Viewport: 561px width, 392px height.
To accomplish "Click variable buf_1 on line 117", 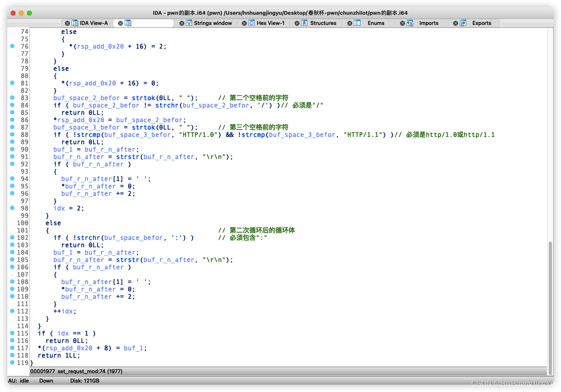I will tap(134, 348).
